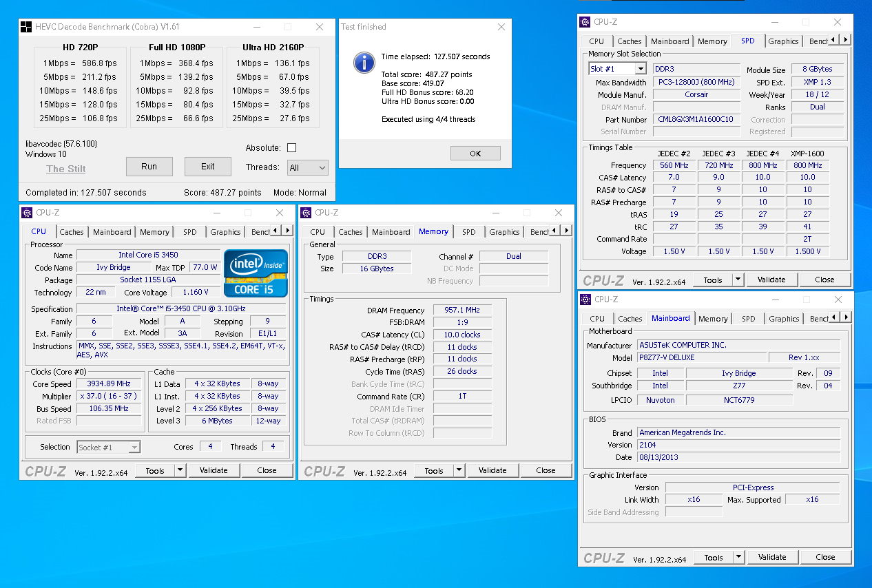Click the CPU-Z icon in the SPD window title bar
This screenshot has width=872, height=588.
tap(585, 22)
